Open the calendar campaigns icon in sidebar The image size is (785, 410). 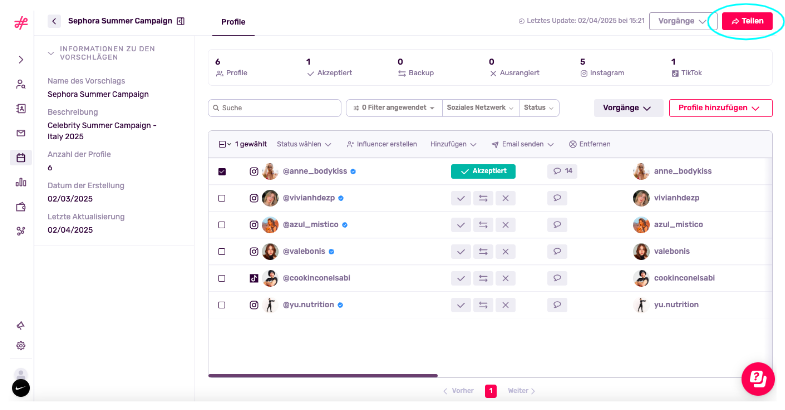(x=21, y=158)
